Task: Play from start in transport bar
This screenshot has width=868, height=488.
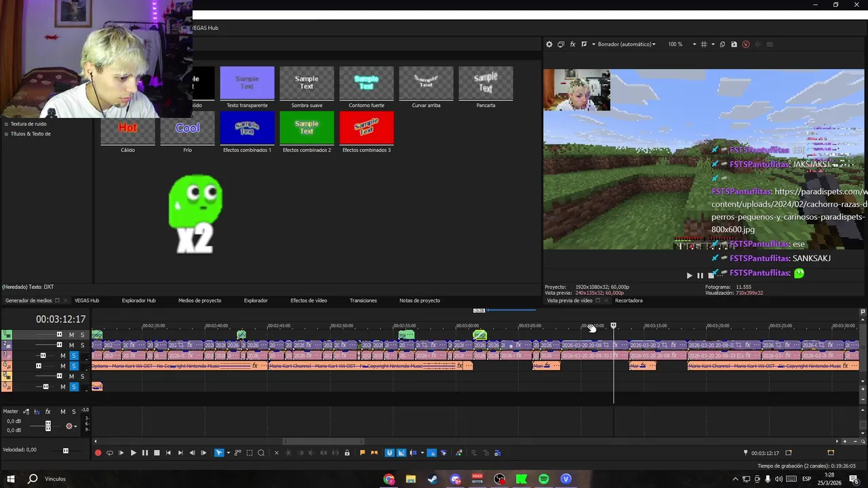Action: tap(121, 453)
